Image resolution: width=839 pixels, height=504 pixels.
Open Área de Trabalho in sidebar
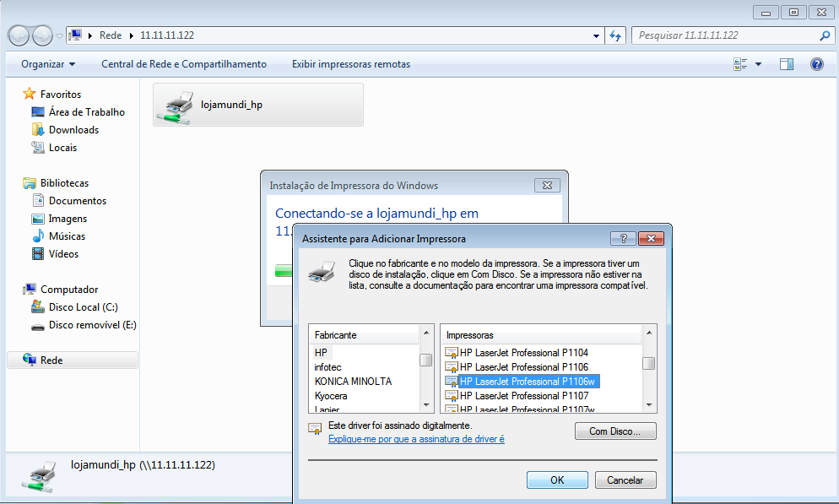[x=87, y=111]
